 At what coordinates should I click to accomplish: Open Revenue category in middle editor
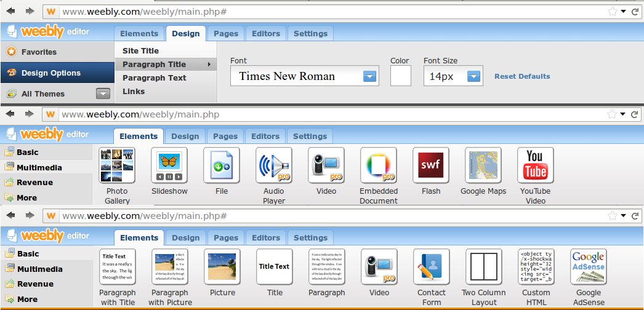(46, 183)
